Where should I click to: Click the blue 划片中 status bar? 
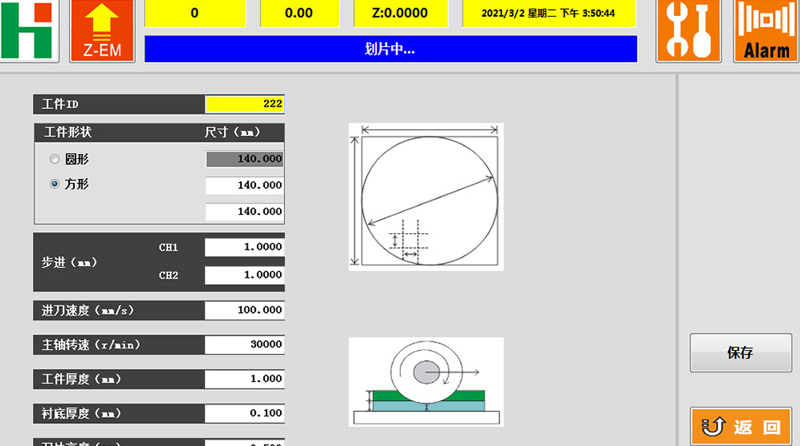pos(390,49)
